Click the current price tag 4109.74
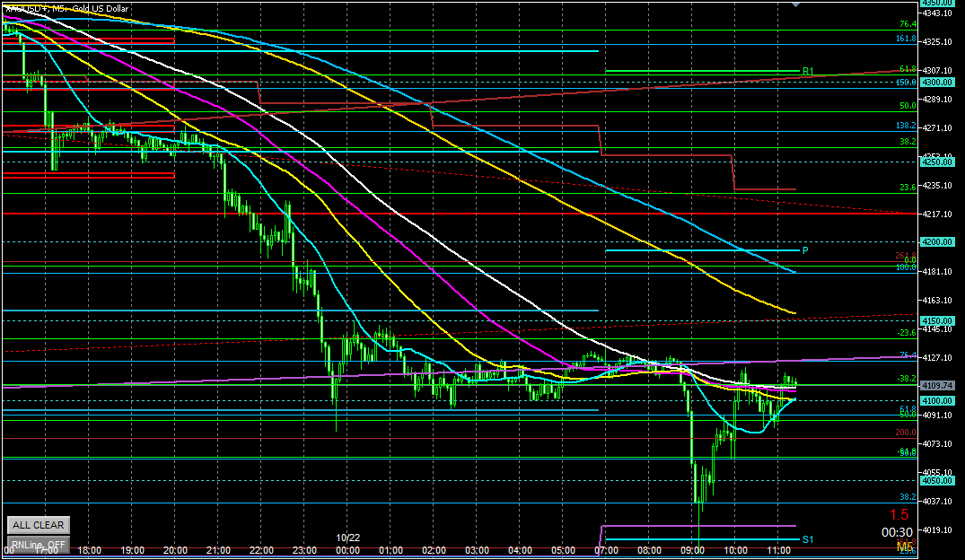Screen dimensions: 965x560 click(x=936, y=386)
